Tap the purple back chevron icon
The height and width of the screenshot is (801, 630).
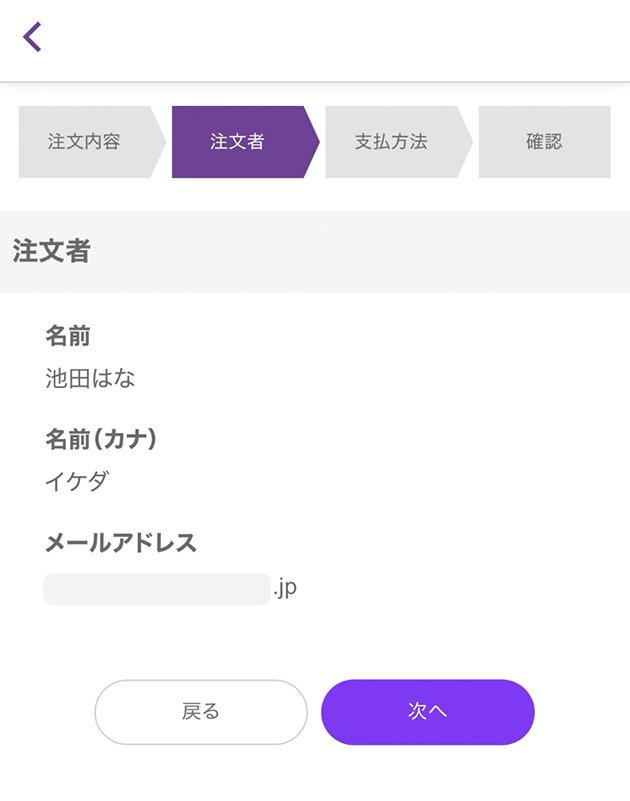(32, 37)
